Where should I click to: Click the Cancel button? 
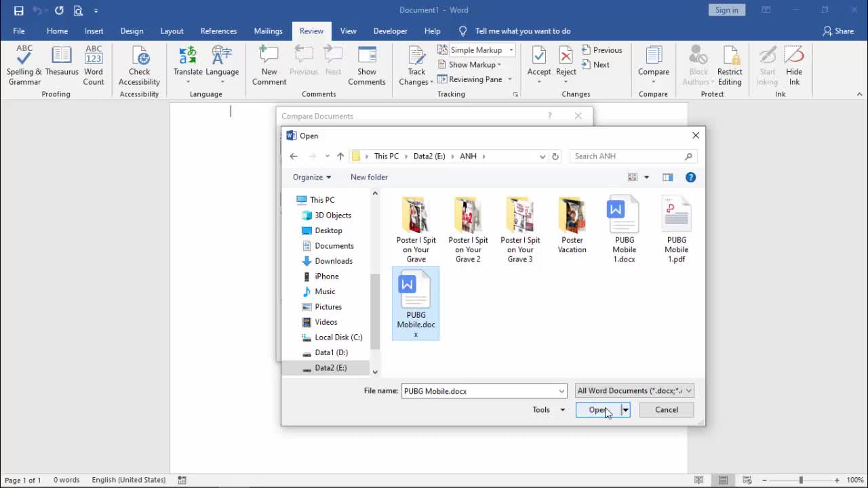coord(667,410)
